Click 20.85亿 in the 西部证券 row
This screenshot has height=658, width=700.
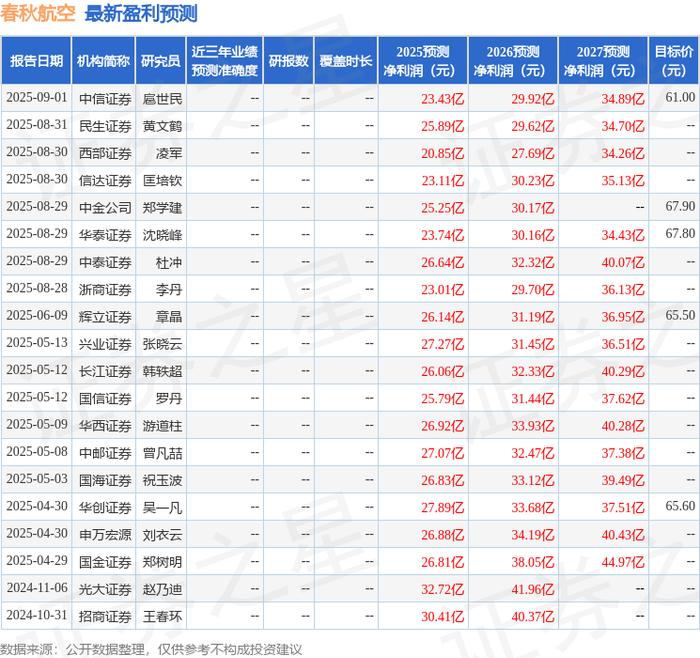[x=442, y=153]
